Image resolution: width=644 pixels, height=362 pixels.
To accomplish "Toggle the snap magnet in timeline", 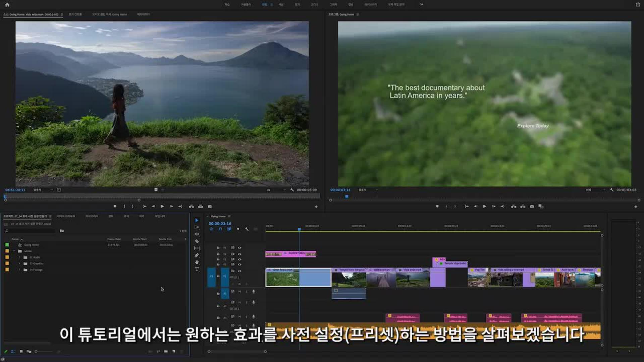I will 220,229.
